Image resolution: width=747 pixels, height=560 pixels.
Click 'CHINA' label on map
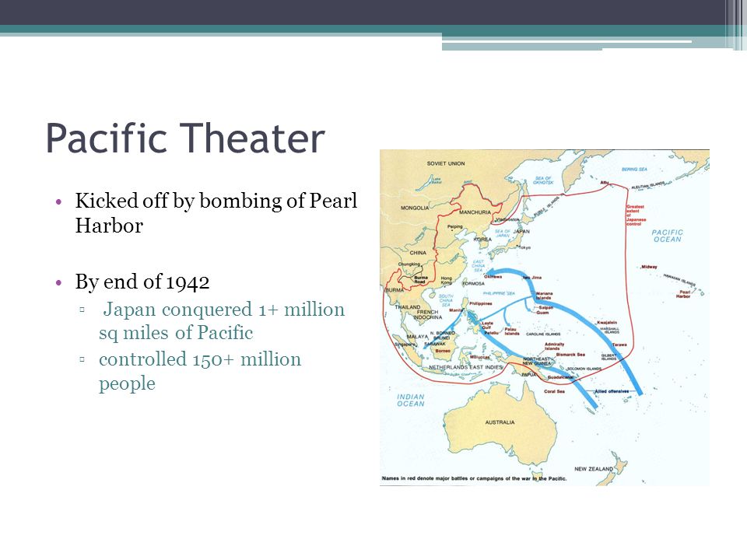tap(418, 253)
